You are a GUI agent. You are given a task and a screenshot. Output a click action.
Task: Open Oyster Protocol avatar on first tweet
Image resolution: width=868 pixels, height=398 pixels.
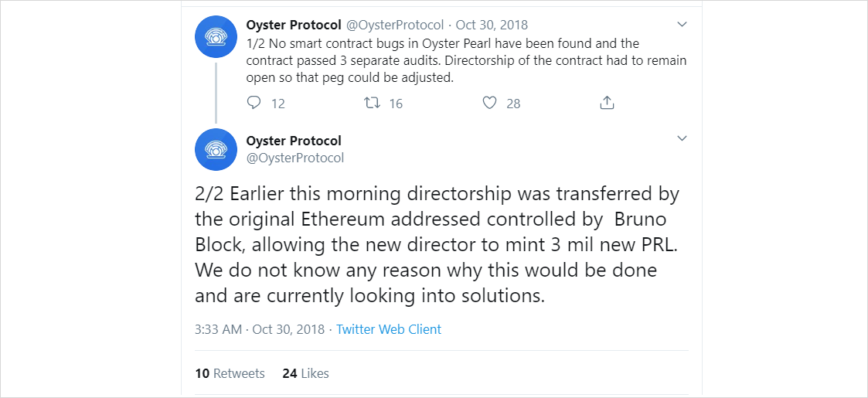click(216, 37)
